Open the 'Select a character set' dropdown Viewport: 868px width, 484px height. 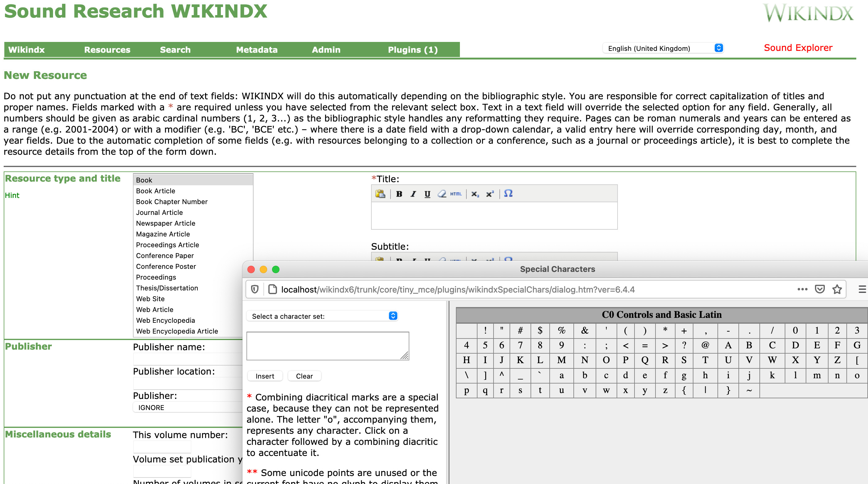[322, 316]
